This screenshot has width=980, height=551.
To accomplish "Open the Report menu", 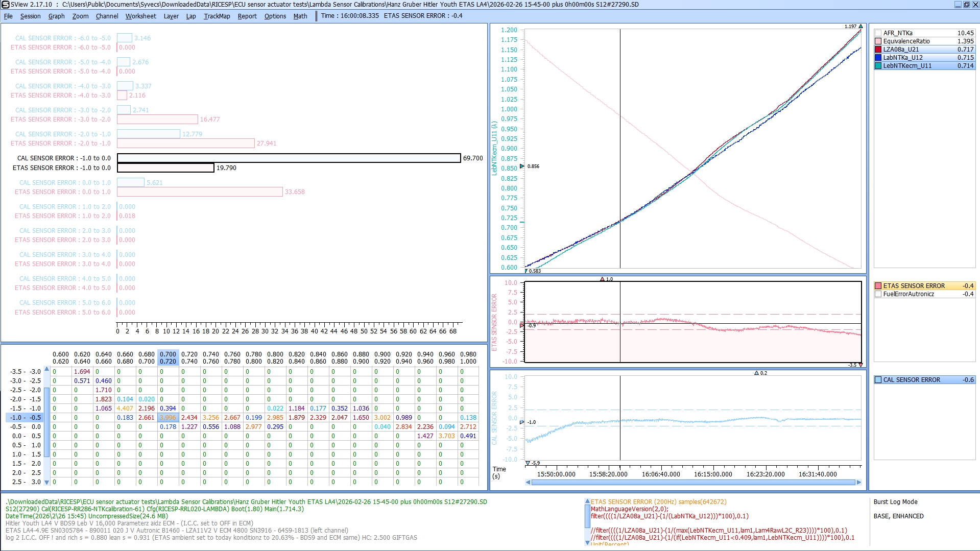I will click(x=247, y=16).
